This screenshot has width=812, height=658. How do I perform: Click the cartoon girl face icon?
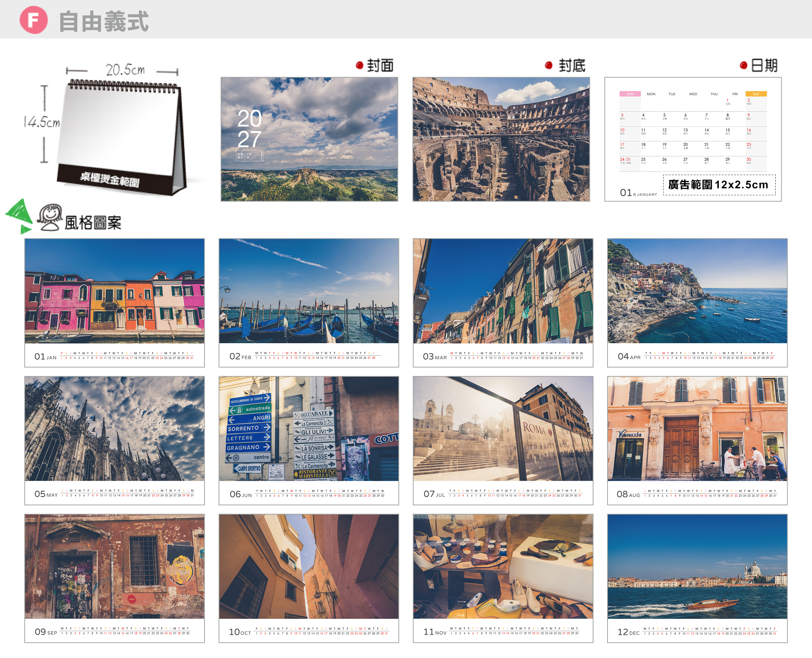point(50,217)
